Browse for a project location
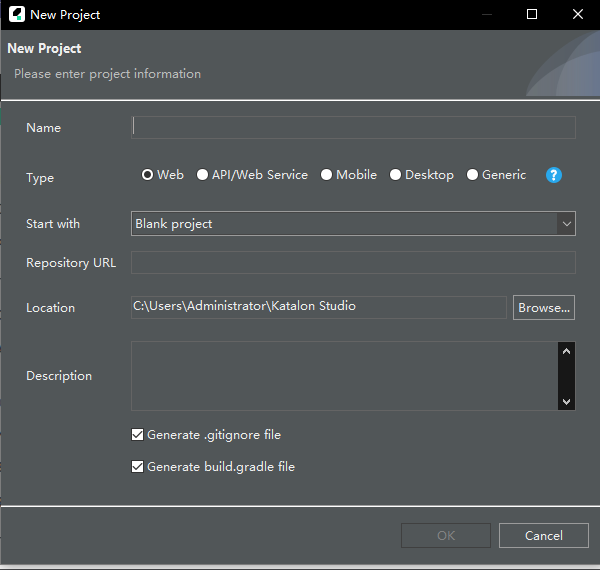Viewport: 600px width, 570px height. [x=544, y=307]
